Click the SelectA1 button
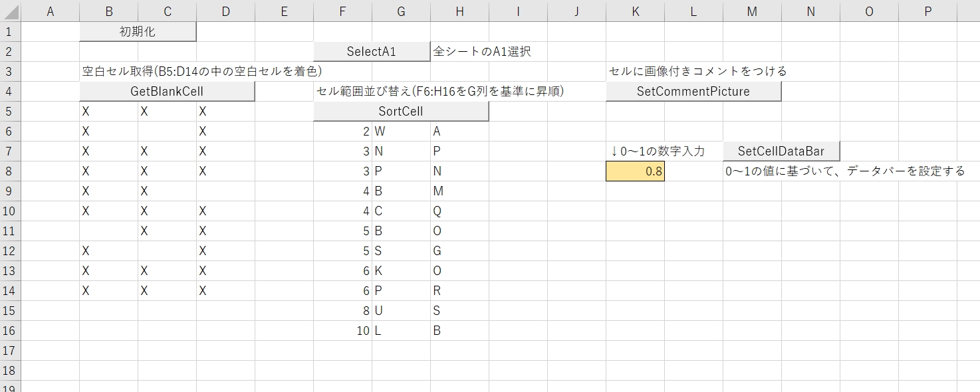 [x=371, y=51]
